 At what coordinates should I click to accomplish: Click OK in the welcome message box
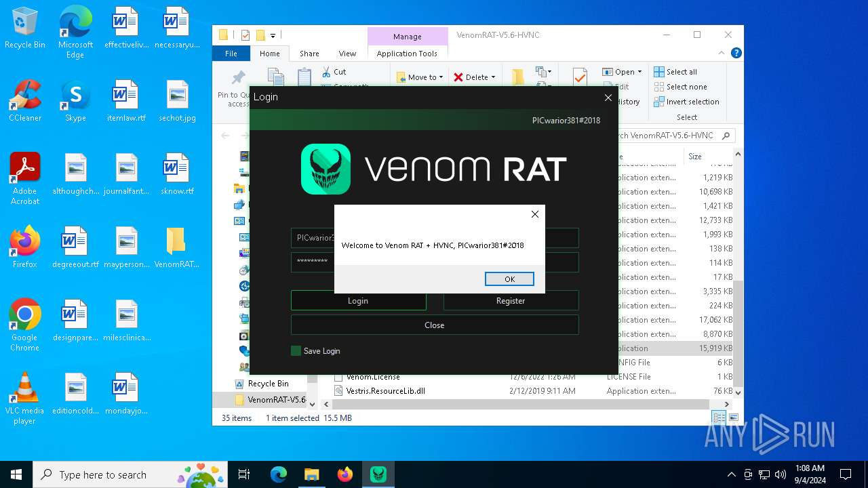[x=509, y=279]
